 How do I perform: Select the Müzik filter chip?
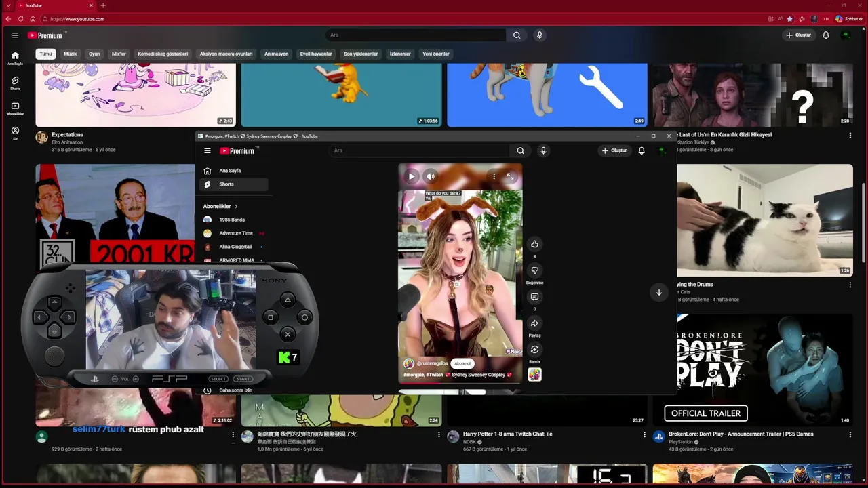71,54
